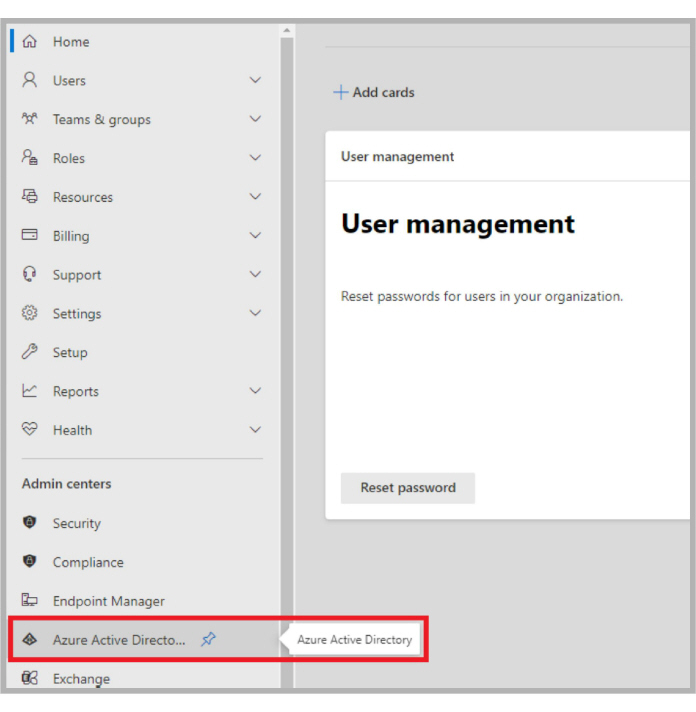The height and width of the screenshot is (712, 696).
Task: Click the Support headset icon
Action: [30, 274]
